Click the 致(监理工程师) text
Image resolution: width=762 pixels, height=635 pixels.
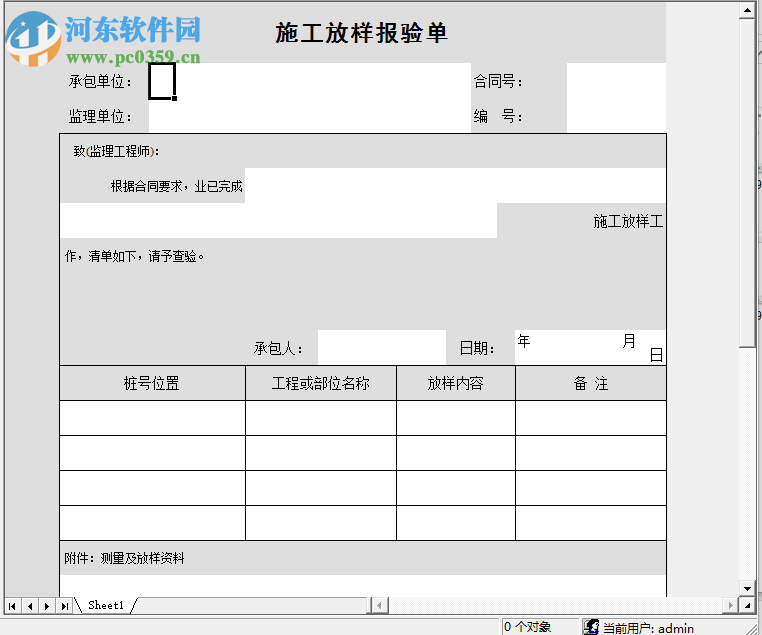coord(116,151)
